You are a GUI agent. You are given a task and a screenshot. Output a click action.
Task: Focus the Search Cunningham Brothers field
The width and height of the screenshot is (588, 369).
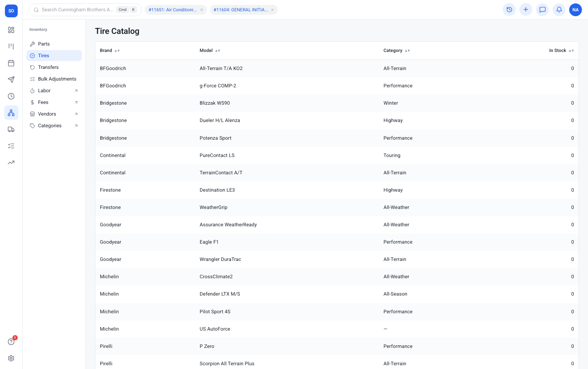pyautogui.click(x=85, y=10)
